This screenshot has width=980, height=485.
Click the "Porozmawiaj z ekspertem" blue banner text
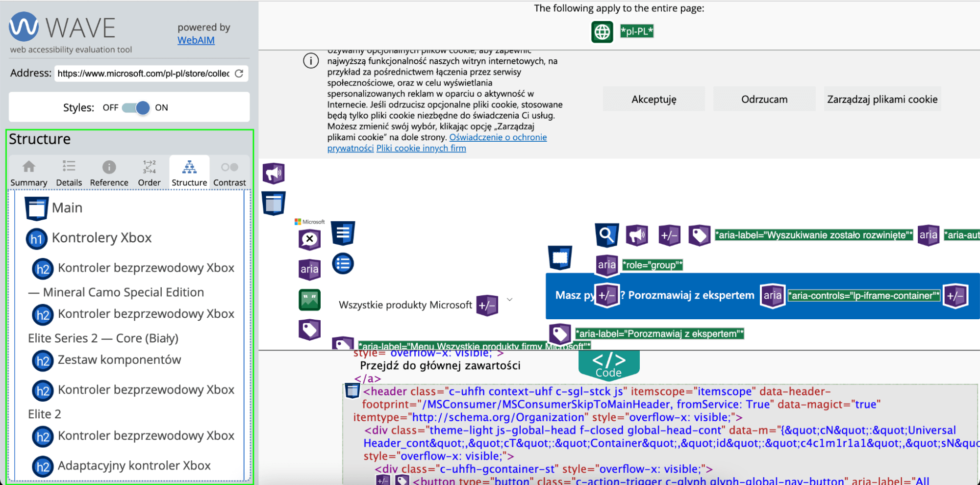pyautogui.click(x=691, y=295)
